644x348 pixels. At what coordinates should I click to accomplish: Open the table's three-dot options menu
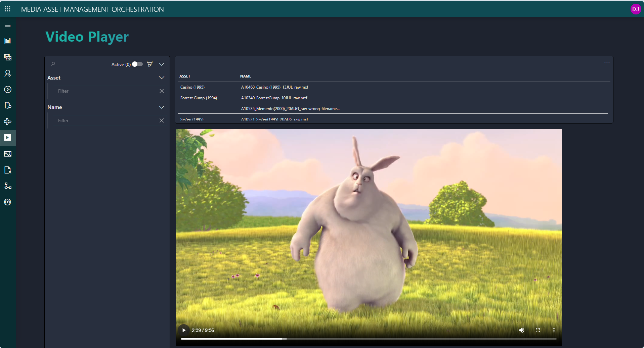pyautogui.click(x=607, y=62)
